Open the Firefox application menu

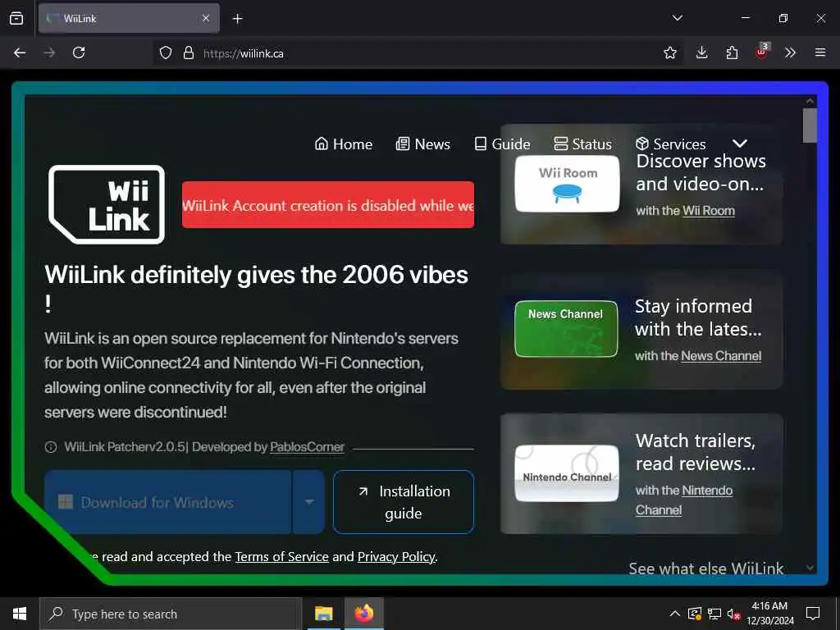[x=820, y=52]
